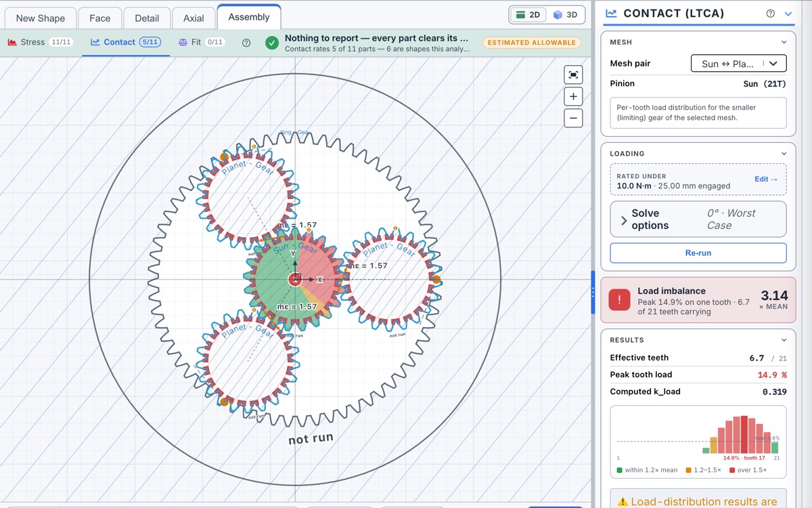Image resolution: width=812 pixels, height=508 pixels.
Task: Click the load-distribution warning triangle icon
Action: click(x=623, y=502)
